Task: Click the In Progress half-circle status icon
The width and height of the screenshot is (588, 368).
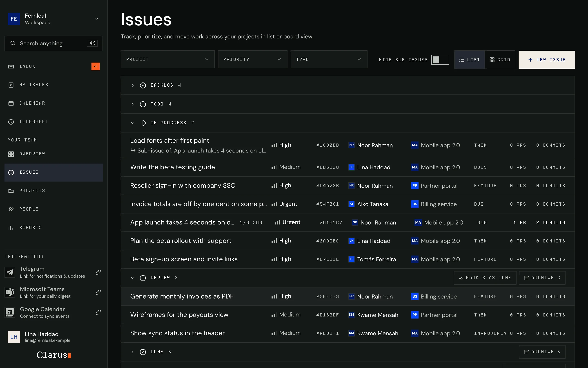Action: pos(144,123)
